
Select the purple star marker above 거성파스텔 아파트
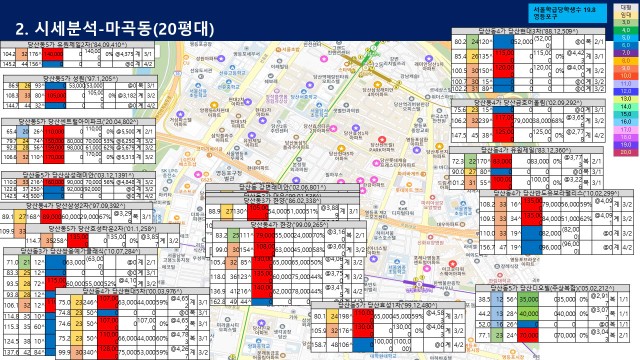click(x=180, y=115)
